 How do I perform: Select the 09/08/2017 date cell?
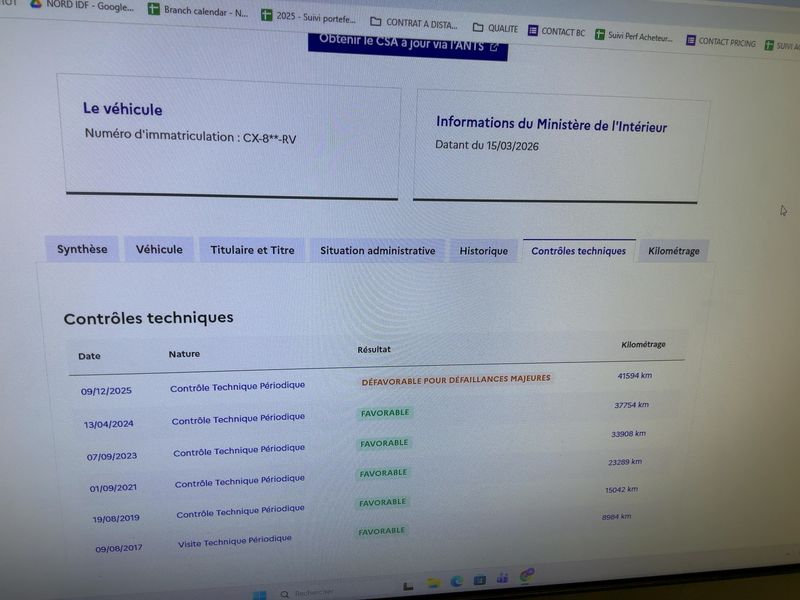click(x=119, y=548)
